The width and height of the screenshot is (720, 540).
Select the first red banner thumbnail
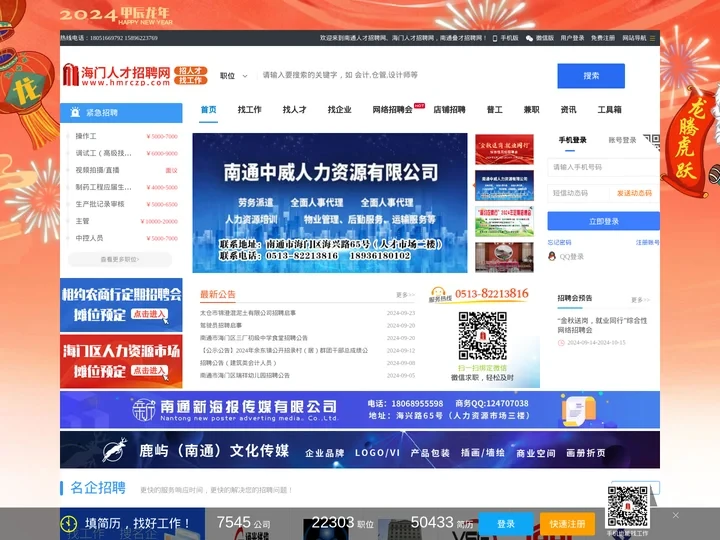point(504,149)
